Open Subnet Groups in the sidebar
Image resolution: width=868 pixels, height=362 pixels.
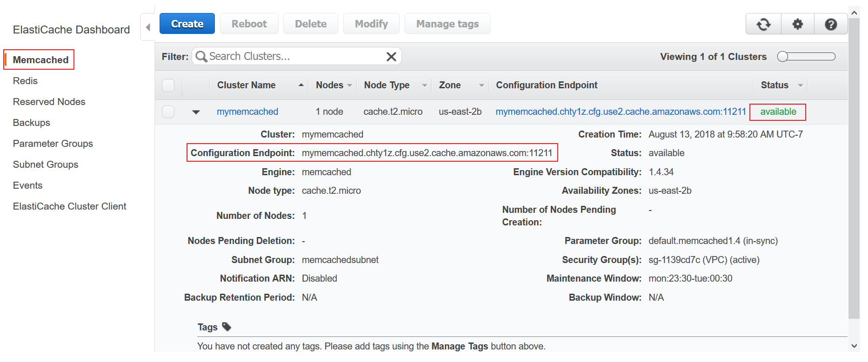[45, 165]
